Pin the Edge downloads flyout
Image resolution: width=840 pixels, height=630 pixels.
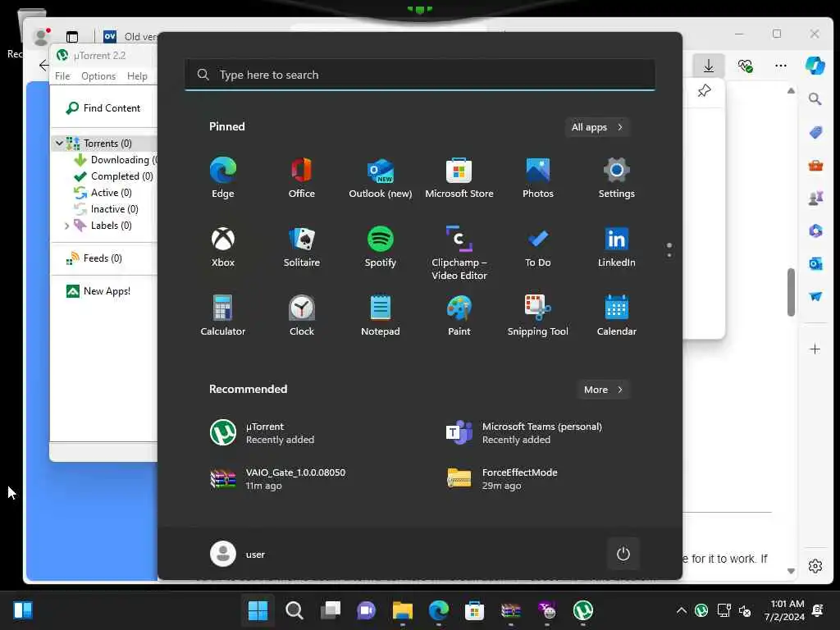(x=704, y=91)
